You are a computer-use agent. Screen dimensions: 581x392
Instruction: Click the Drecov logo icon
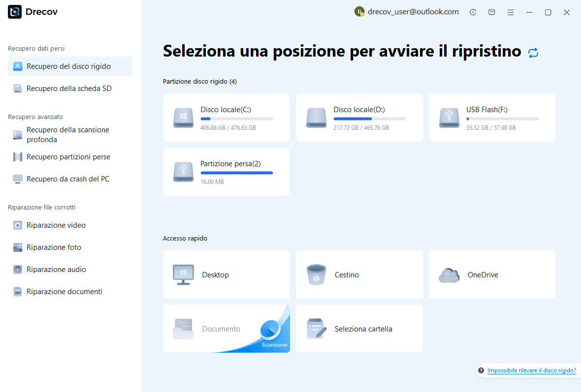[14, 11]
